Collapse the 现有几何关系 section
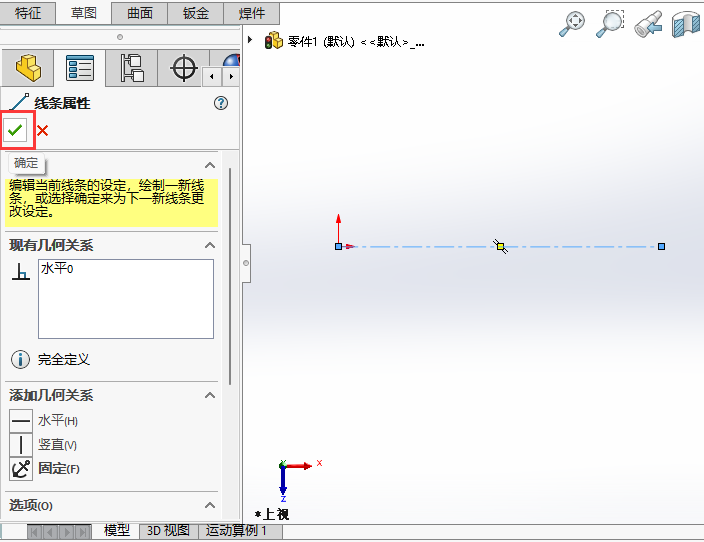Screen dimensions: 704x542 click(x=210, y=245)
